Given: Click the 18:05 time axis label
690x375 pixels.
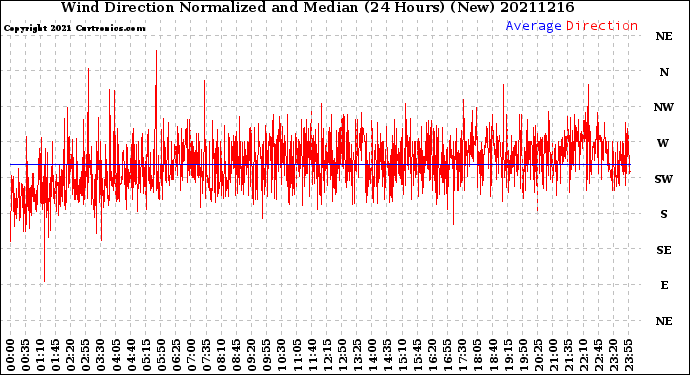Looking at the screenshot, I should tap(478, 355).
